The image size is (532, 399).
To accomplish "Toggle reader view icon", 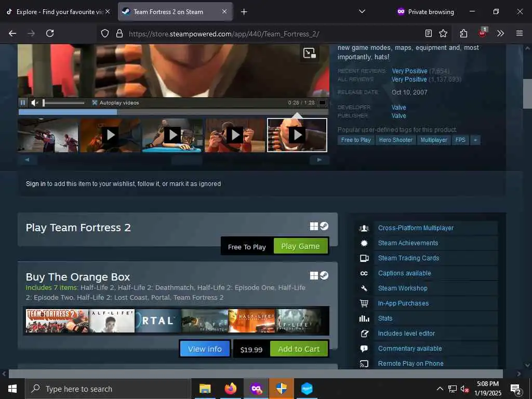I will click(429, 33).
